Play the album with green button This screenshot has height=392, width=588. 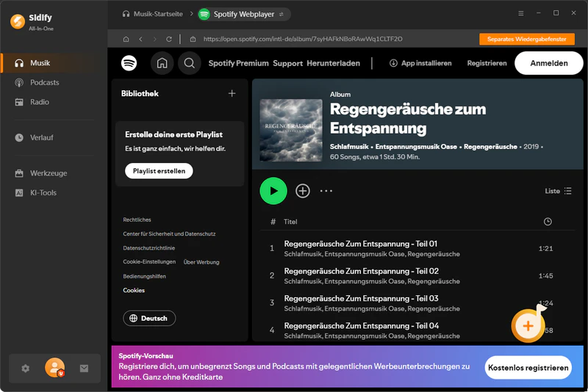coord(273,191)
